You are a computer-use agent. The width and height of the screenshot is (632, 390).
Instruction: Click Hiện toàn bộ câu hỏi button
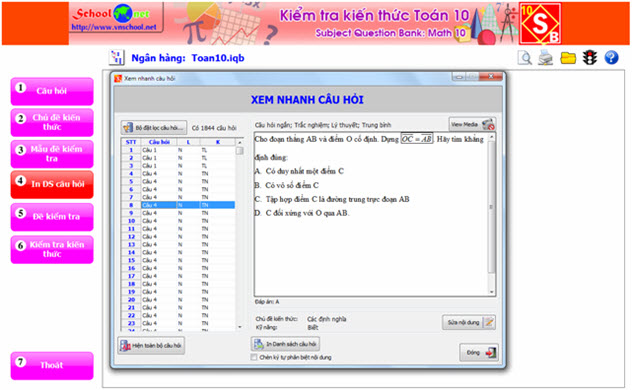151,346
